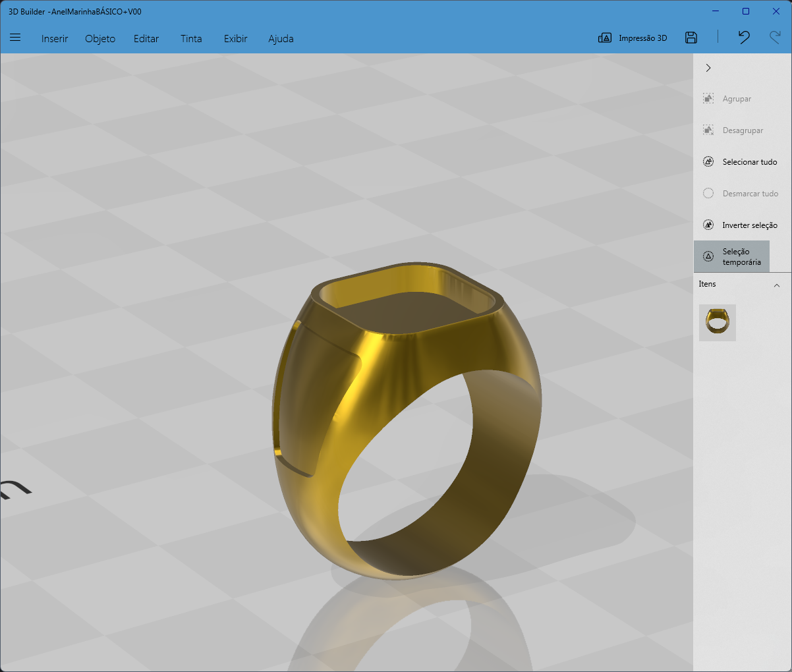Save the model with floppy disk icon
Viewport: 792px width, 672px height.
pyautogui.click(x=691, y=38)
